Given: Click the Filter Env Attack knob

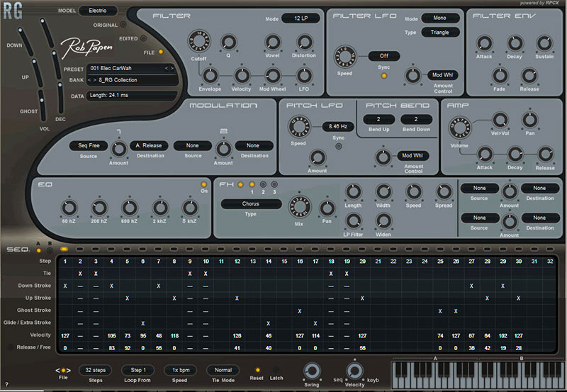Looking at the screenshot, I should pyautogui.click(x=485, y=43).
